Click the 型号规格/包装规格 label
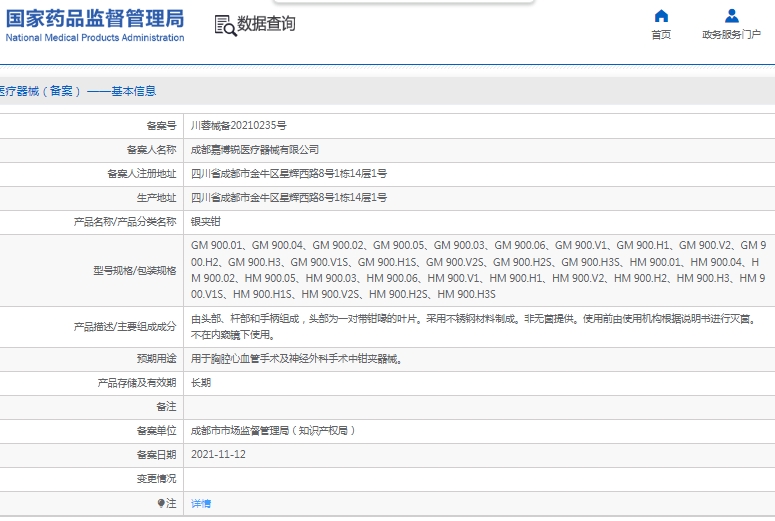Screen dimensions: 775x521 (134, 270)
